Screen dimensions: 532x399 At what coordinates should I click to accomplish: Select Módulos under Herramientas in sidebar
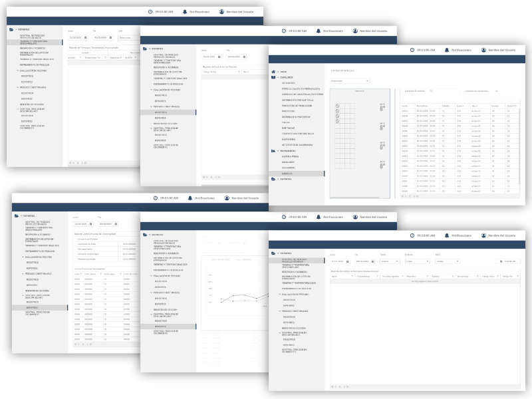(286, 174)
